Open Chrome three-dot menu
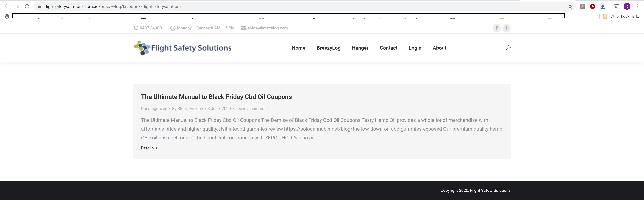Screen dimensions: 644x200 pyautogui.click(x=637, y=6)
